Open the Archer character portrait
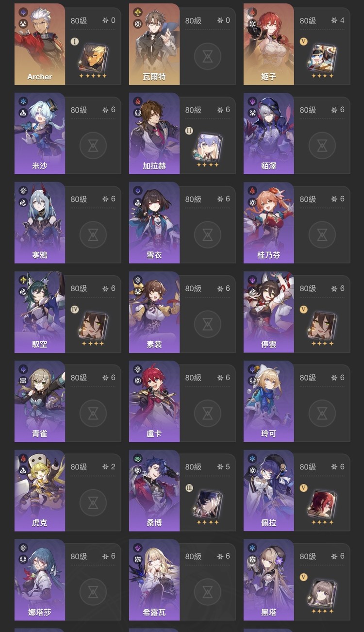The width and height of the screenshot is (364, 632). 40,44
